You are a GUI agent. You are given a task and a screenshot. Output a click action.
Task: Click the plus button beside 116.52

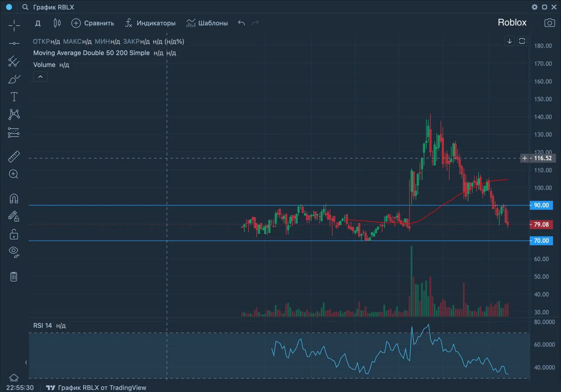(525, 158)
